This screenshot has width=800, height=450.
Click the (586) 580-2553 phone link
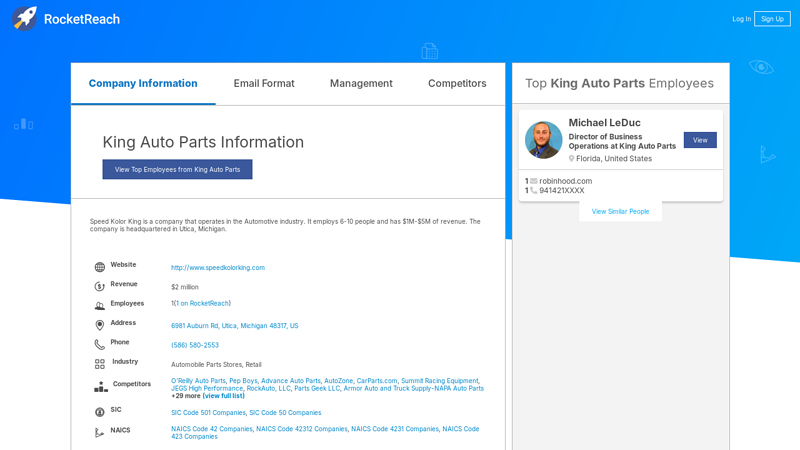tap(195, 345)
